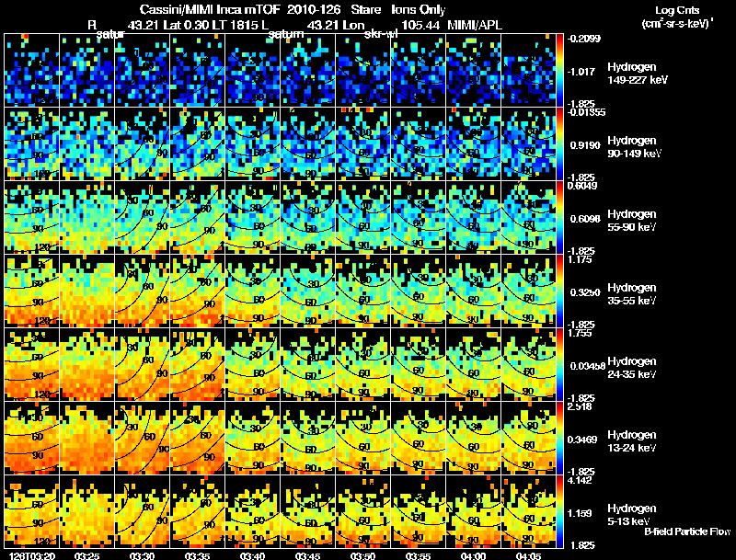This screenshot has height=560, width=736.
Task: Click the 'Ions Only' text in the title
Action: (x=418, y=9)
